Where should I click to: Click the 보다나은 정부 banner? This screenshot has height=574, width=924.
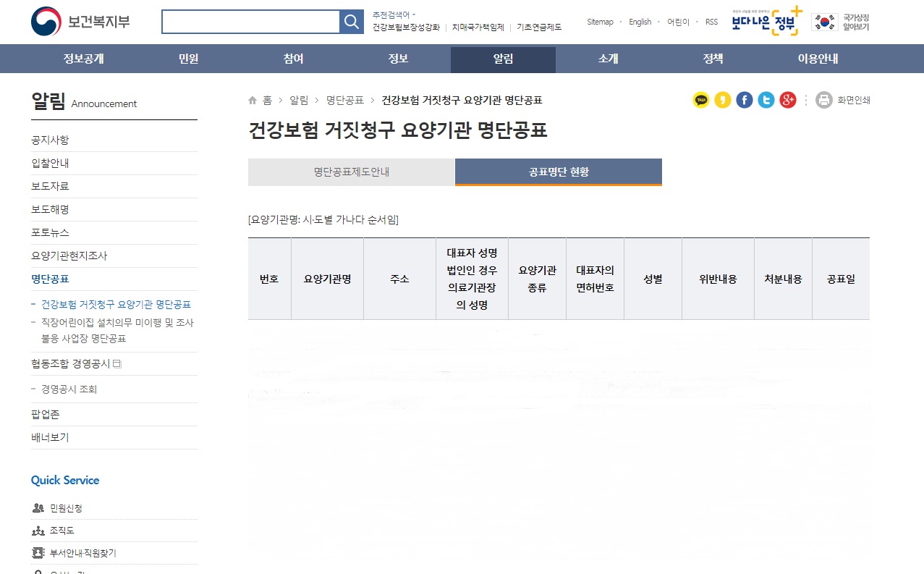tap(766, 22)
